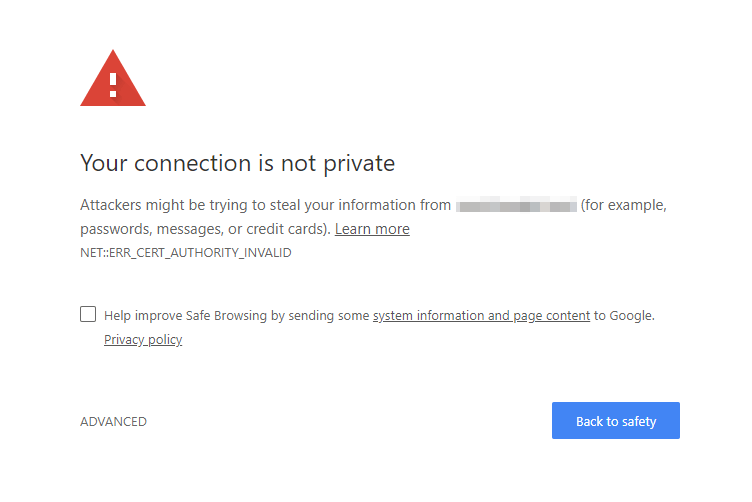The width and height of the screenshot is (752, 502).
Task: Click the white exclamation mark inside the triangle
Action: click(113, 85)
